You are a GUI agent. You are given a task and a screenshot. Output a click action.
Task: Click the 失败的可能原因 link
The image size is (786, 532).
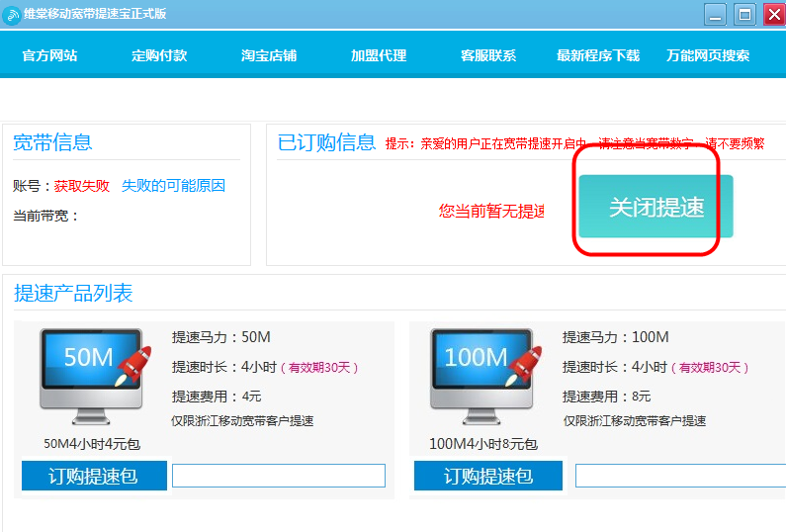[x=173, y=186]
